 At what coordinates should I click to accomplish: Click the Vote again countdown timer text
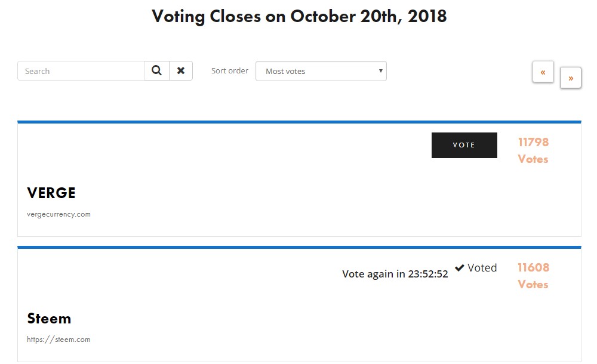pyautogui.click(x=395, y=274)
